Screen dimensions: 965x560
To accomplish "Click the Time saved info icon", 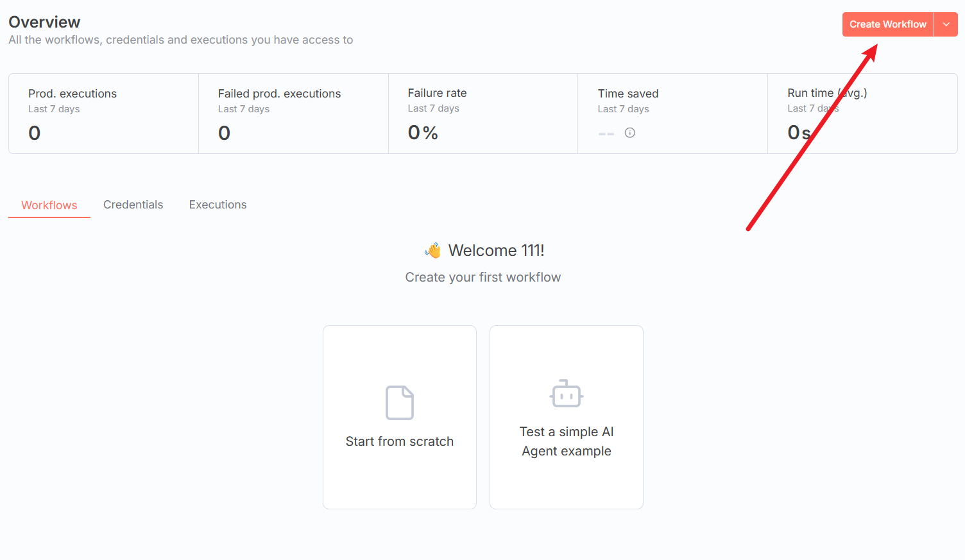I will coord(630,133).
